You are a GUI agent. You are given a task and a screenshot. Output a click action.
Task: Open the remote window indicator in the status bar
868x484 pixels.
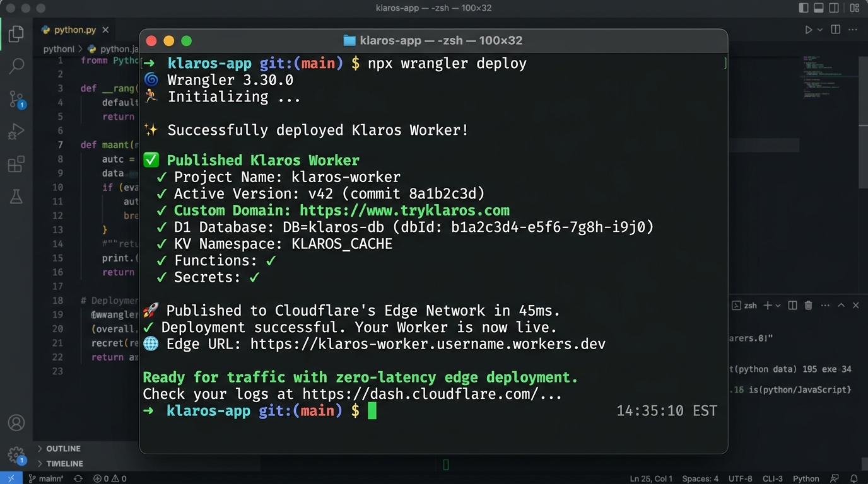(x=11, y=478)
